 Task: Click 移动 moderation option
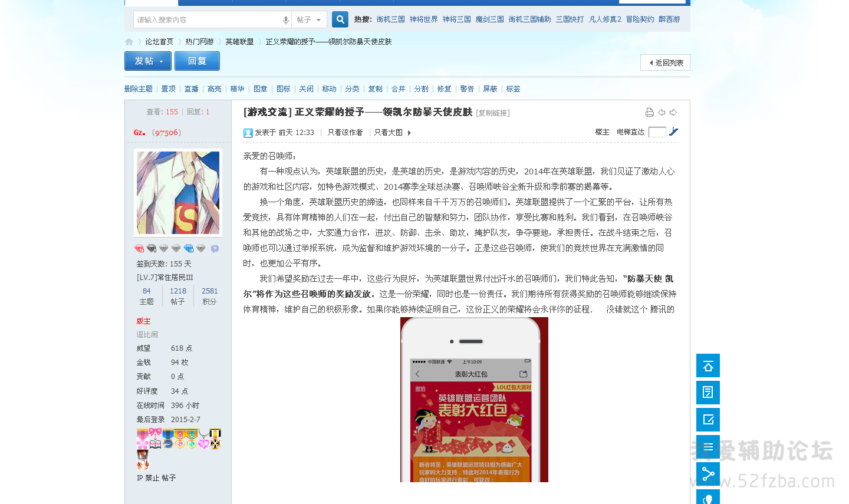[x=330, y=89]
